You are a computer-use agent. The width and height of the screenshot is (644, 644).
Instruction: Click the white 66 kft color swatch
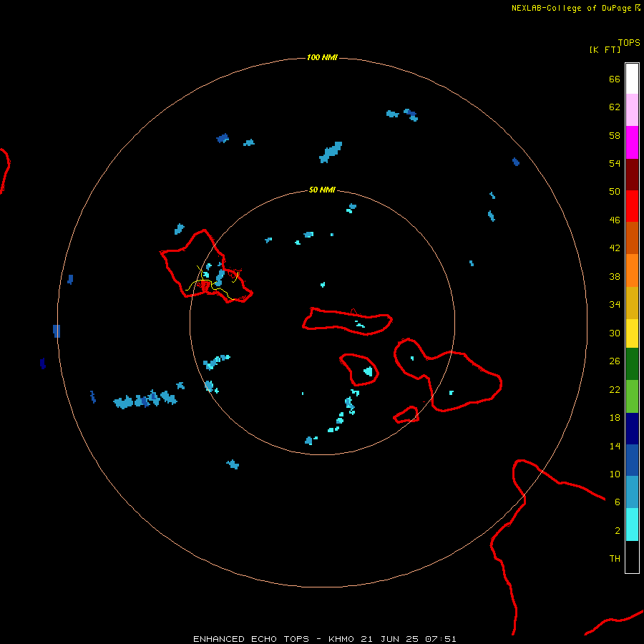click(632, 79)
